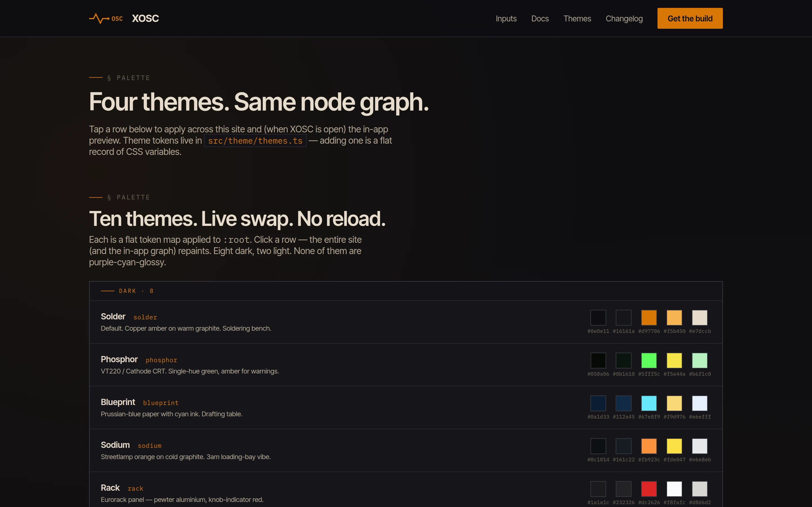The width and height of the screenshot is (812, 507).
Task: Open the Inputs nav item
Action: click(506, 18)
